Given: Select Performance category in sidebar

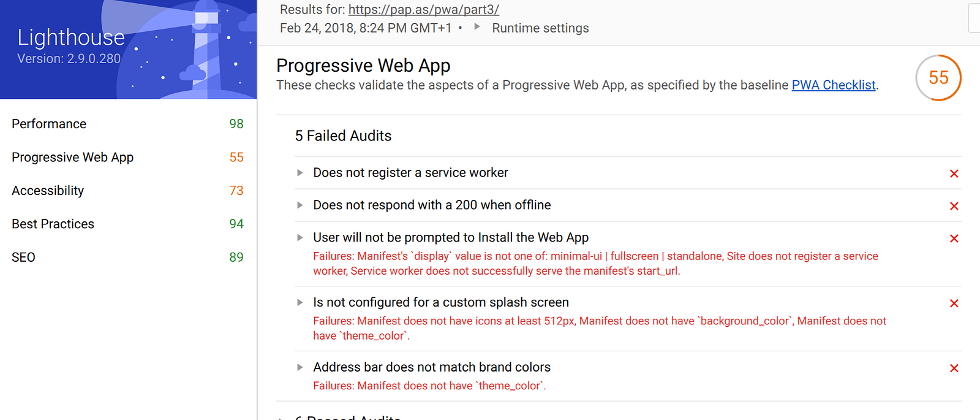Looking at the screenshot, I should pos(127,124).
